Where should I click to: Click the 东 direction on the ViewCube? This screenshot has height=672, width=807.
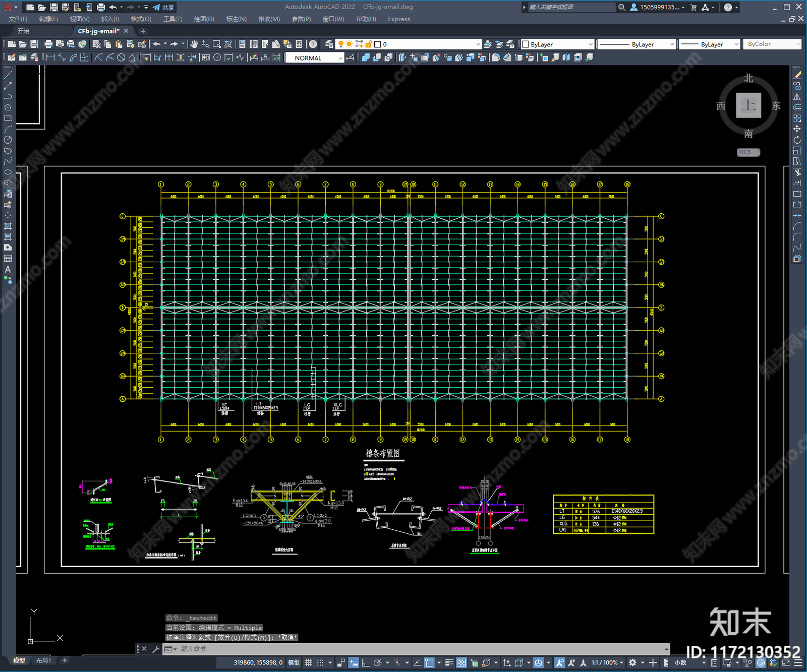776,106
